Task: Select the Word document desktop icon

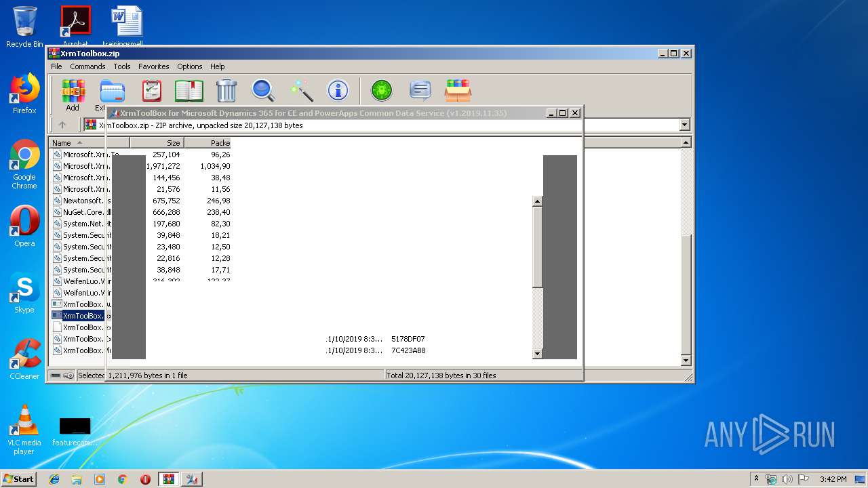Action: pos(127,24)
